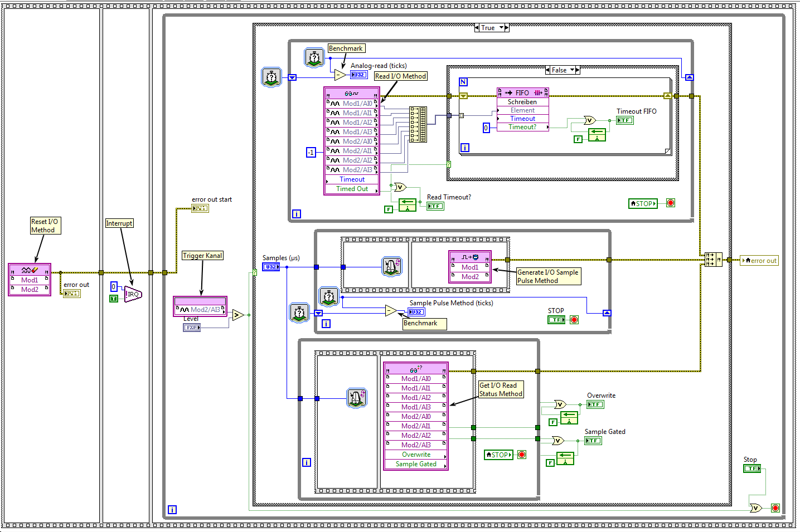
Task: Select the Build Array node
Action: (418, 124)
